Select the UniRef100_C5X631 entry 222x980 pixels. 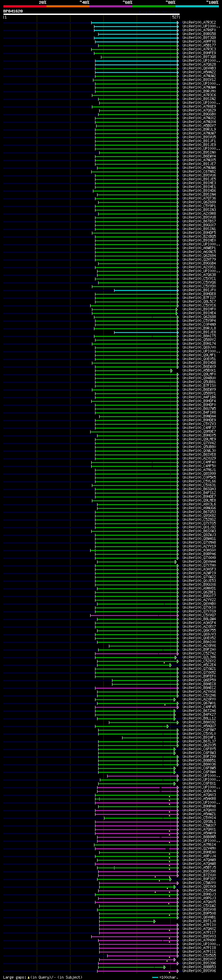click(x=199, y=485)
